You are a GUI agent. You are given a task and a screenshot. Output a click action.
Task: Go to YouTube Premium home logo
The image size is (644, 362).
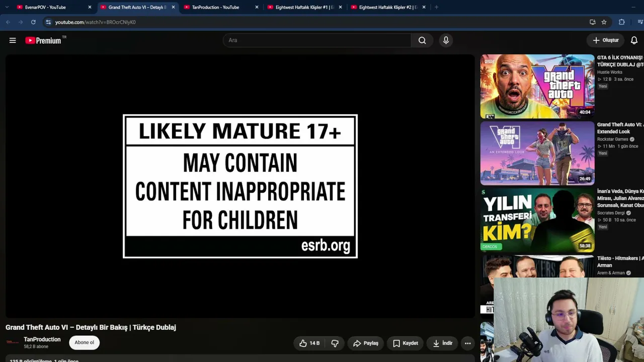pyautogui.click(x=46, y=40)
